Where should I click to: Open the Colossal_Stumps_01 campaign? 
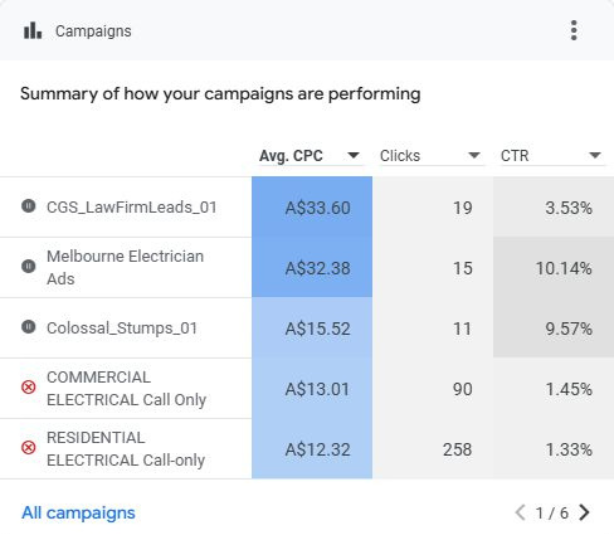122,328
